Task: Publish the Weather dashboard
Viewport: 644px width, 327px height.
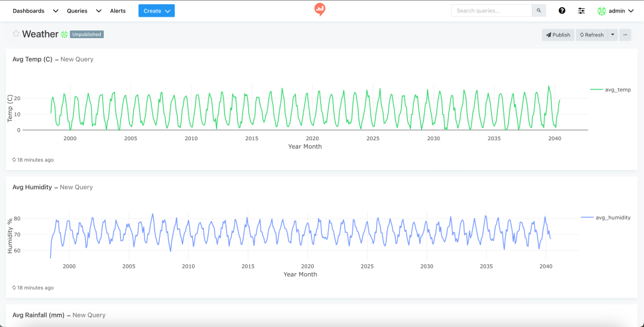Action: pos(558,35)
